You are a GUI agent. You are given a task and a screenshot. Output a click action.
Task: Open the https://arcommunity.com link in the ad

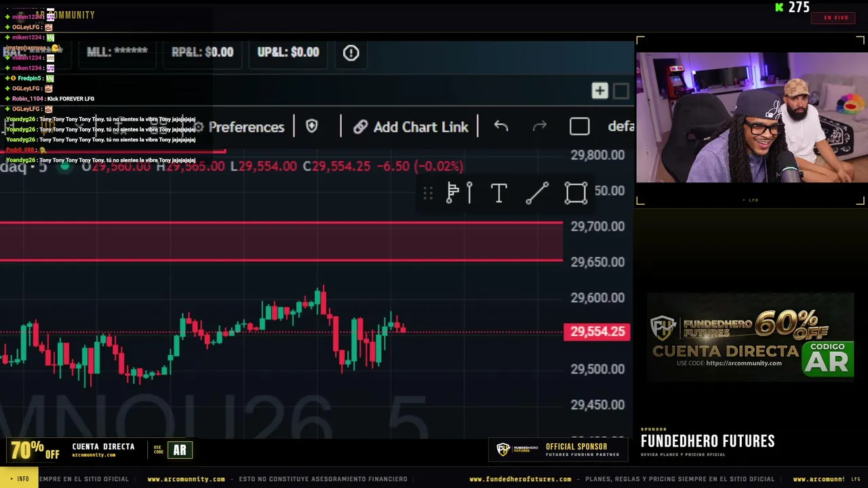tap(744, 363)
